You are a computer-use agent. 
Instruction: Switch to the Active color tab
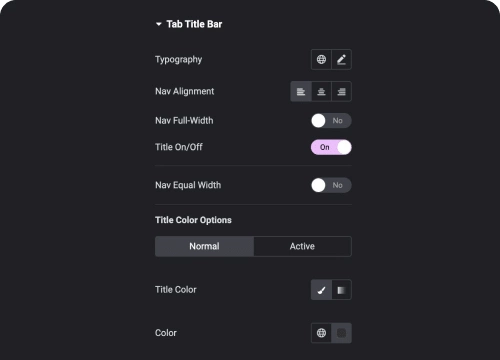coord(302,246)
